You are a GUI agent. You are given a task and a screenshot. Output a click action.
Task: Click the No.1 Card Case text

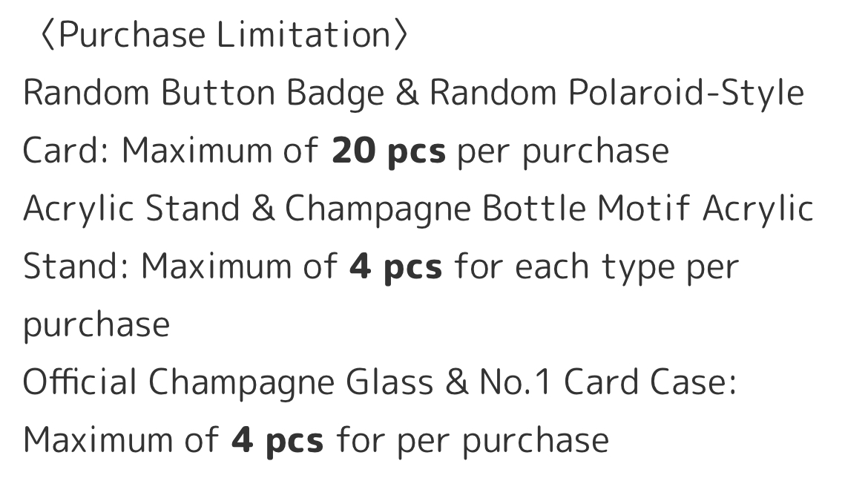[x=608, y=382]
